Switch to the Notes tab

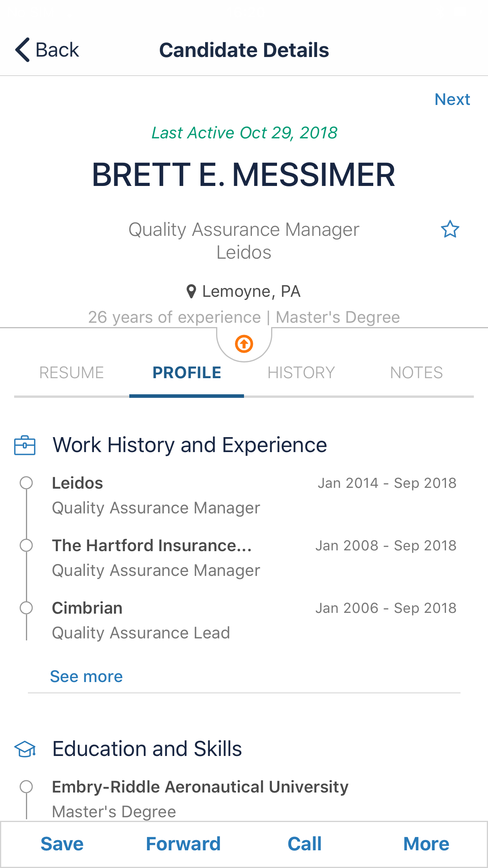(416, 373)
